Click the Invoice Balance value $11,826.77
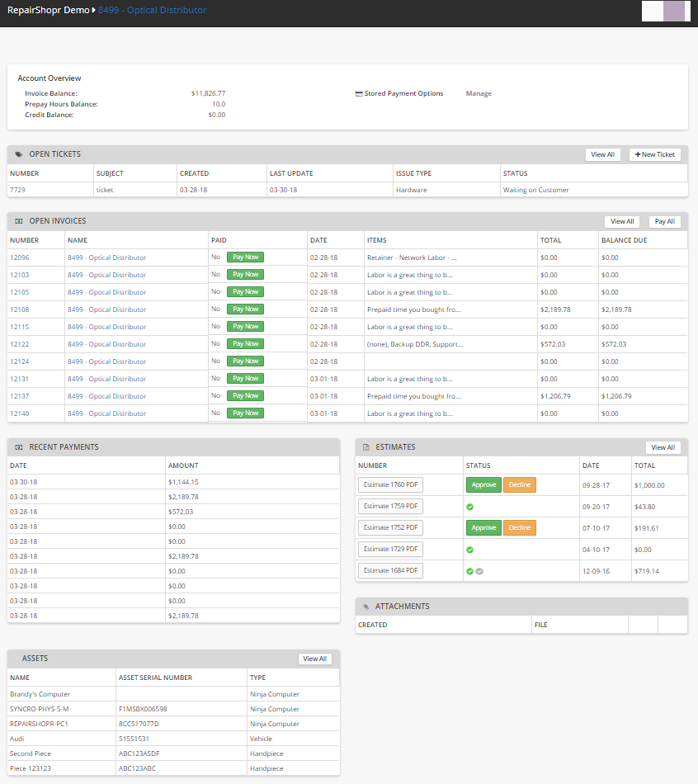 (x=208, y=93)
